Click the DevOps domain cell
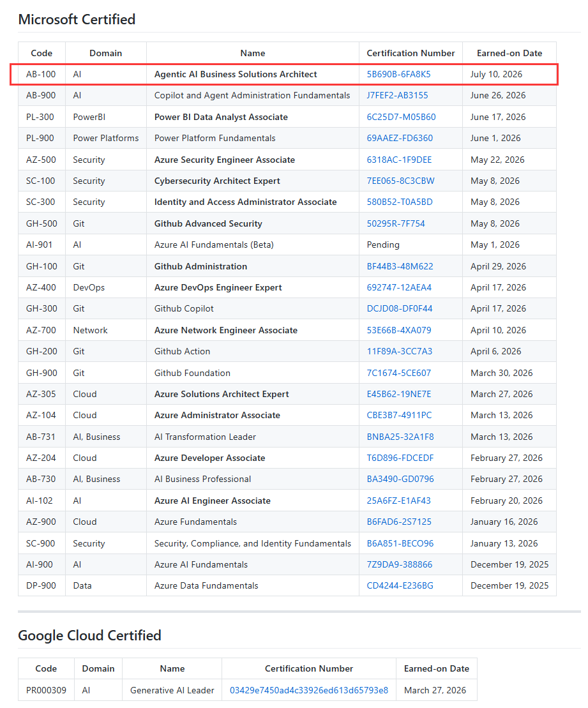 pyautogui.click(x=106, y=287)
